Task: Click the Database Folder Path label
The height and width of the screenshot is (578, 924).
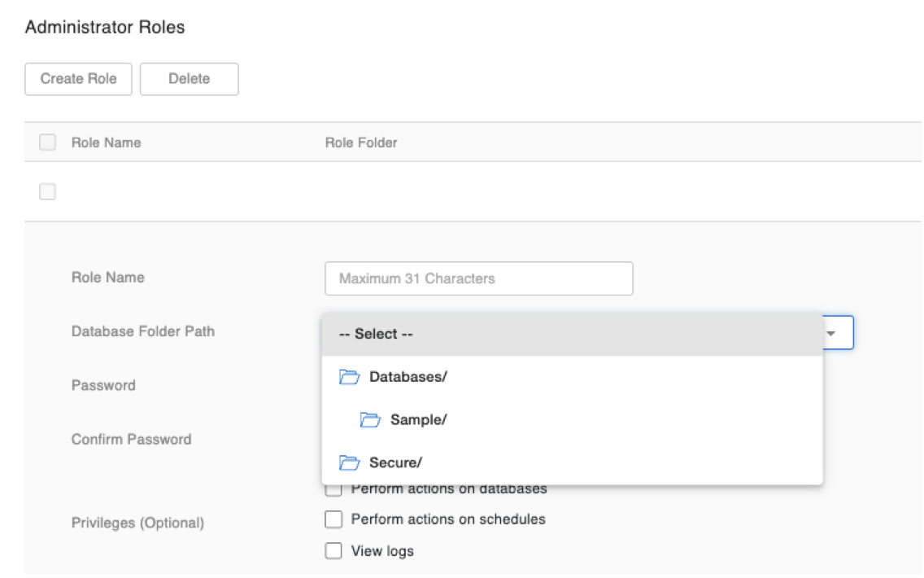Action: point(143,331)
